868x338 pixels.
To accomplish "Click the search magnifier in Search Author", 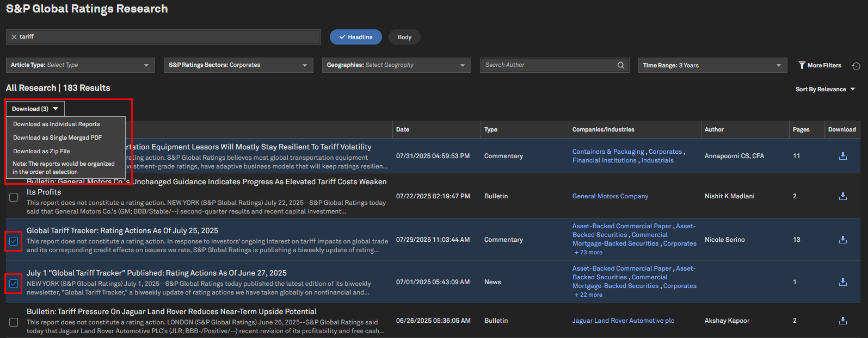I will 620,65.
